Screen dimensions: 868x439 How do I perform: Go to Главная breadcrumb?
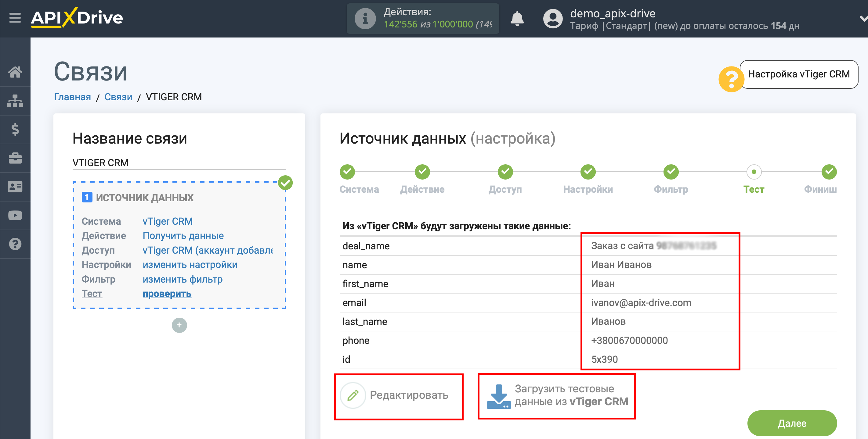click(72, 97)
